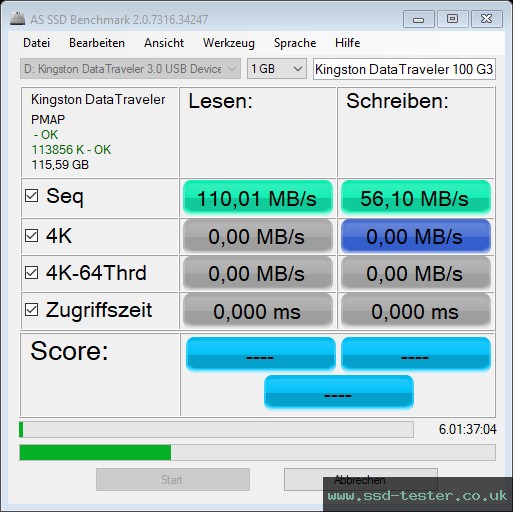Maximize the AS SSD Benchmark window

(x=452, y=19)
